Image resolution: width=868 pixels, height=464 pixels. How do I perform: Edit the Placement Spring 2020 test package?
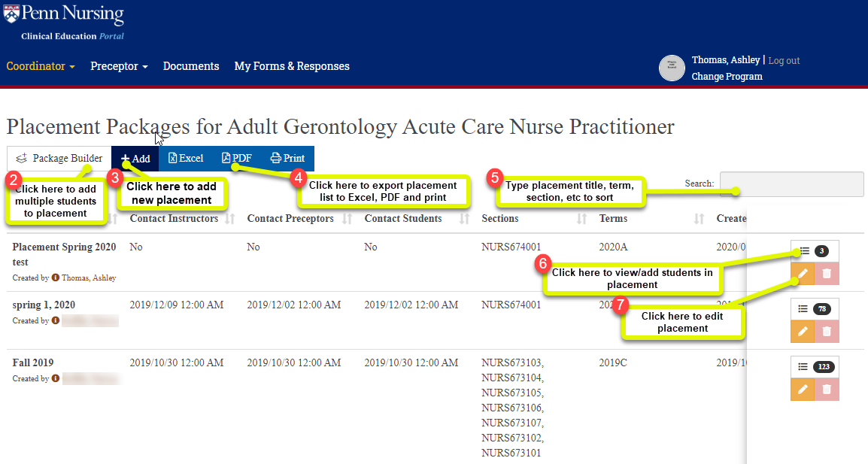(803, 274)
